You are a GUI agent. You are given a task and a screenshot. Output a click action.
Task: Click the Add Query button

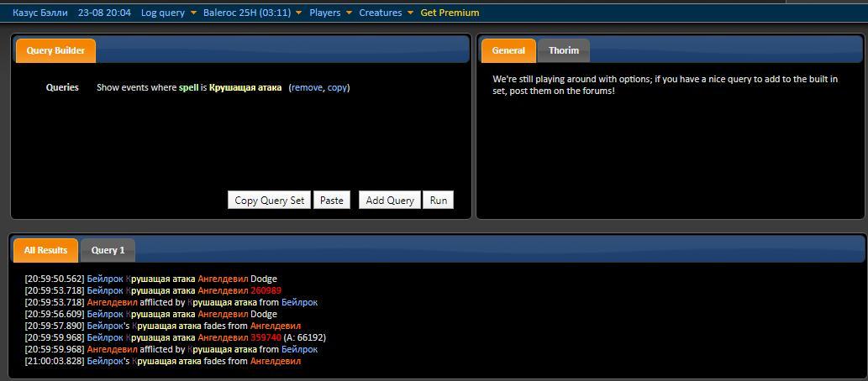(x=390, y=201)
